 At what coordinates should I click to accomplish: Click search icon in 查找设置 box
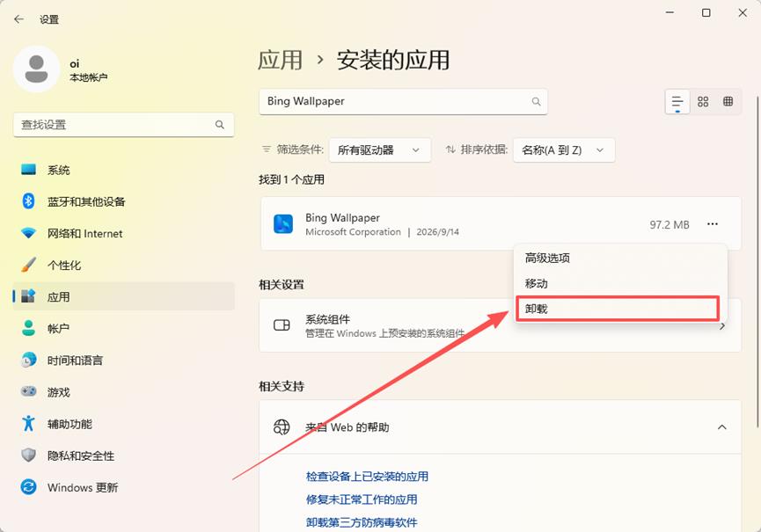point(220,125)
